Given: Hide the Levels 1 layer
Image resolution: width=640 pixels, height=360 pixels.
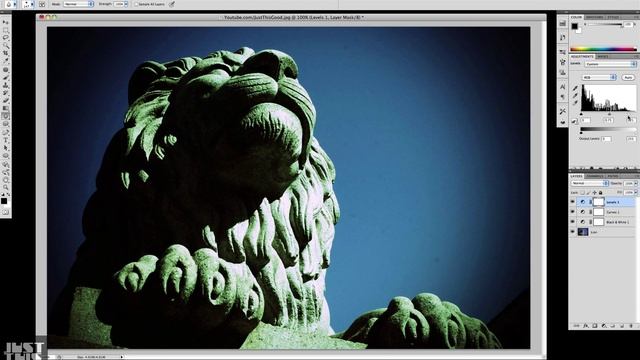Looking at the screenshot, I should click(572, 202).
